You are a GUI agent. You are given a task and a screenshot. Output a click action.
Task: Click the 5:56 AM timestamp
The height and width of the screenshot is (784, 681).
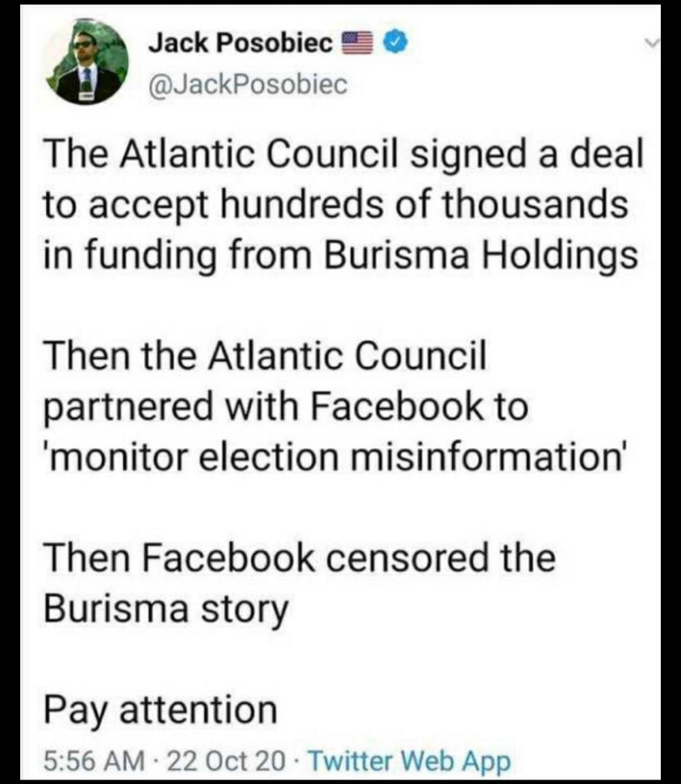click(93, 760)
